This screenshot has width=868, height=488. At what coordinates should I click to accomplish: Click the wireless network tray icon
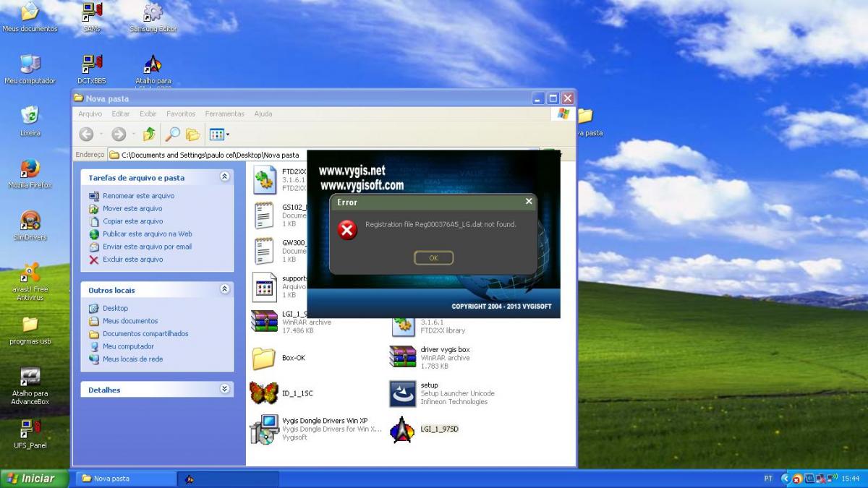[x=831, y=479]
